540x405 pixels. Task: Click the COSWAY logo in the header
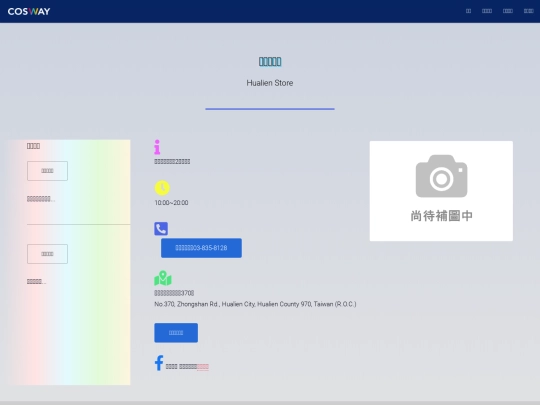(29, 11)
